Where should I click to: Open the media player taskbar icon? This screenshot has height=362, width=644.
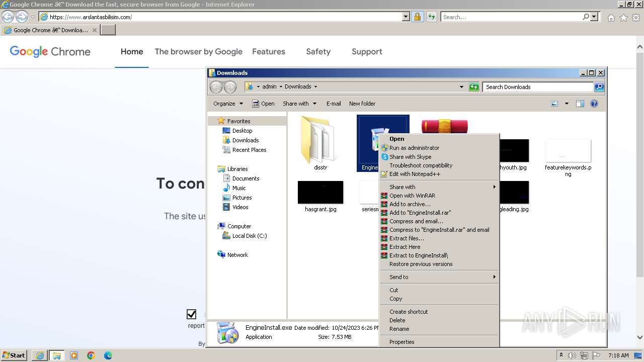pyautogui.click(x=74, y=355)
